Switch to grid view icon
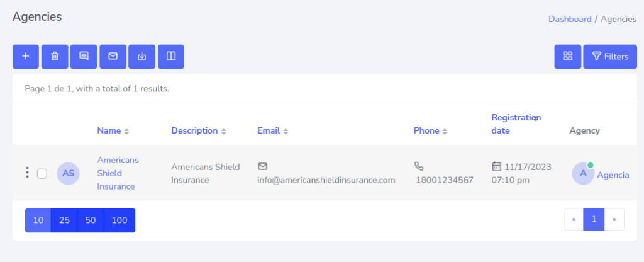 568,57
